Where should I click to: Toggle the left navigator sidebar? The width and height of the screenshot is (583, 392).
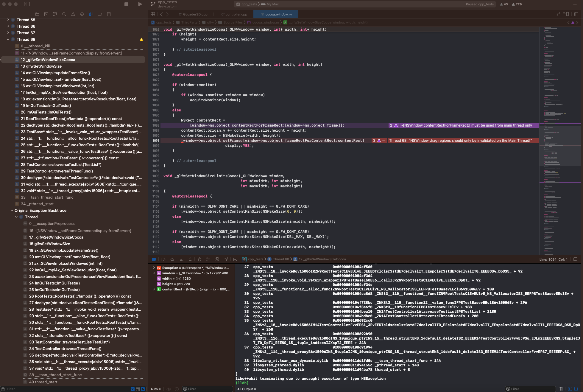[27, 4]
